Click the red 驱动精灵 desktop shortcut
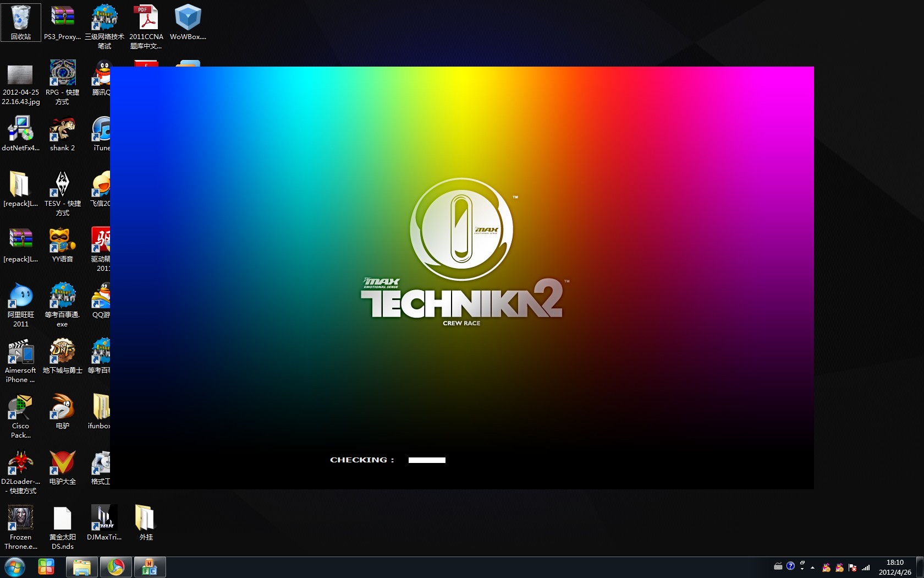The height and width of the screenshot is (578, 924). coord(101,249)
